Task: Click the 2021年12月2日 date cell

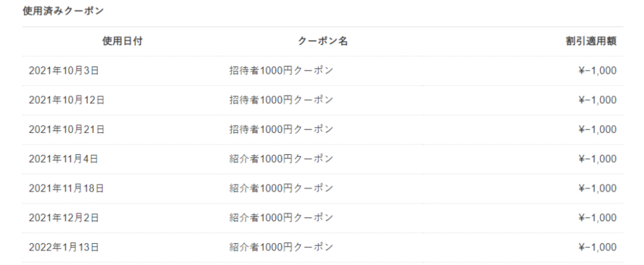Action: point(64,218)
